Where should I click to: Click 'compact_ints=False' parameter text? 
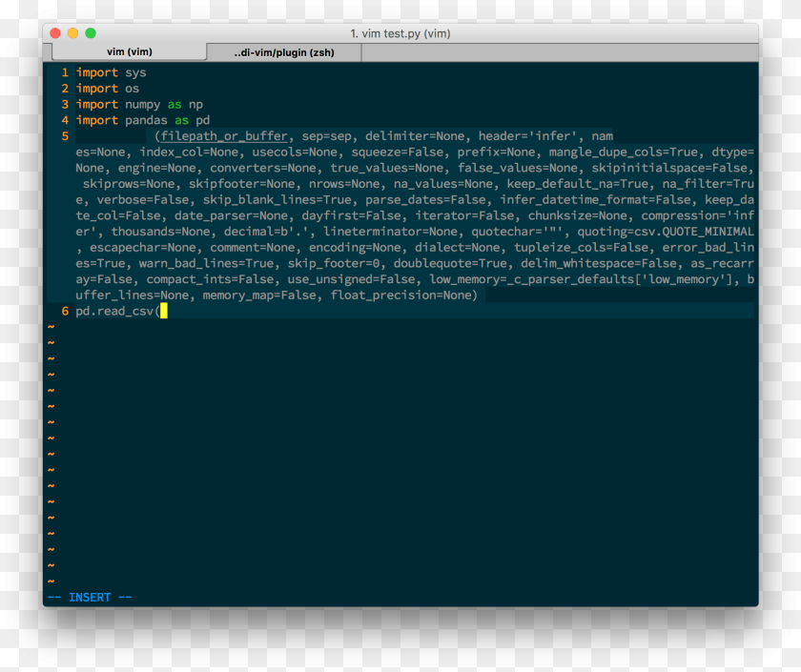210,279
